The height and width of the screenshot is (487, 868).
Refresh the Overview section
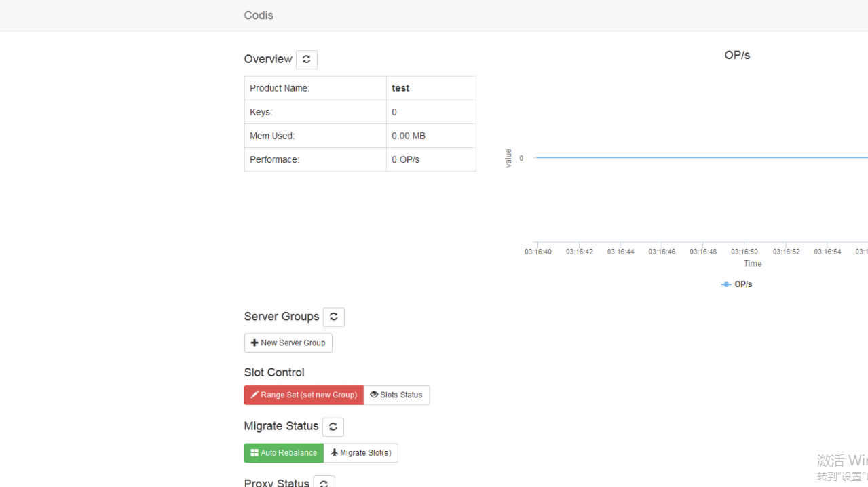(306, 60)
